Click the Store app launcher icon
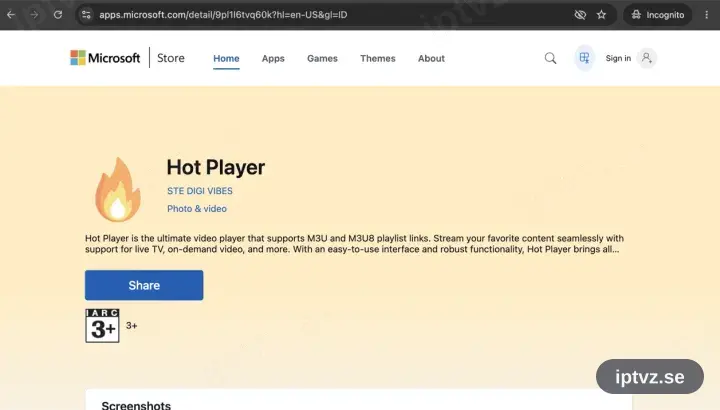720x410 pixels. pos(584,58)
